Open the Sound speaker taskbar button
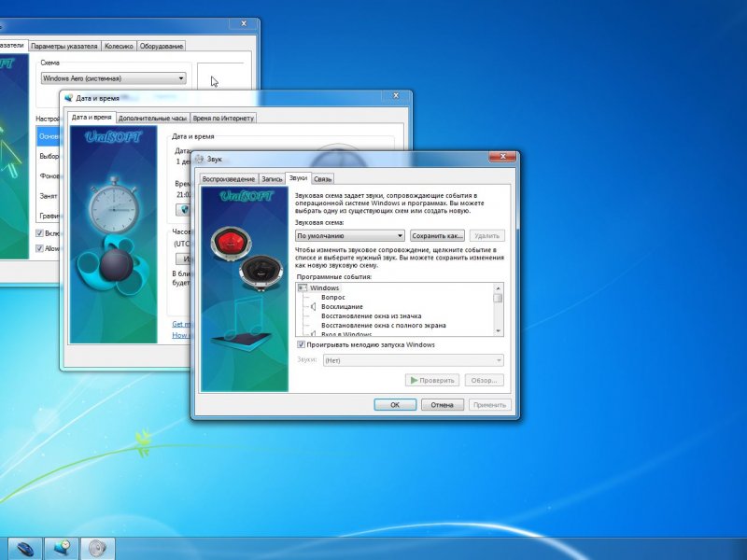747x560 pixels. pos(98,549)
